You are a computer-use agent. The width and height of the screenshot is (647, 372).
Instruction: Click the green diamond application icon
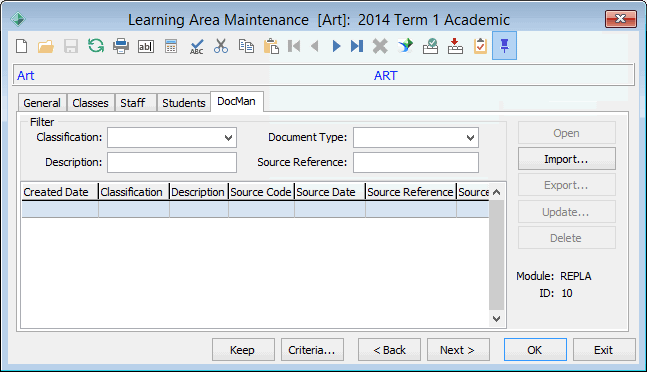click(18, 19)
